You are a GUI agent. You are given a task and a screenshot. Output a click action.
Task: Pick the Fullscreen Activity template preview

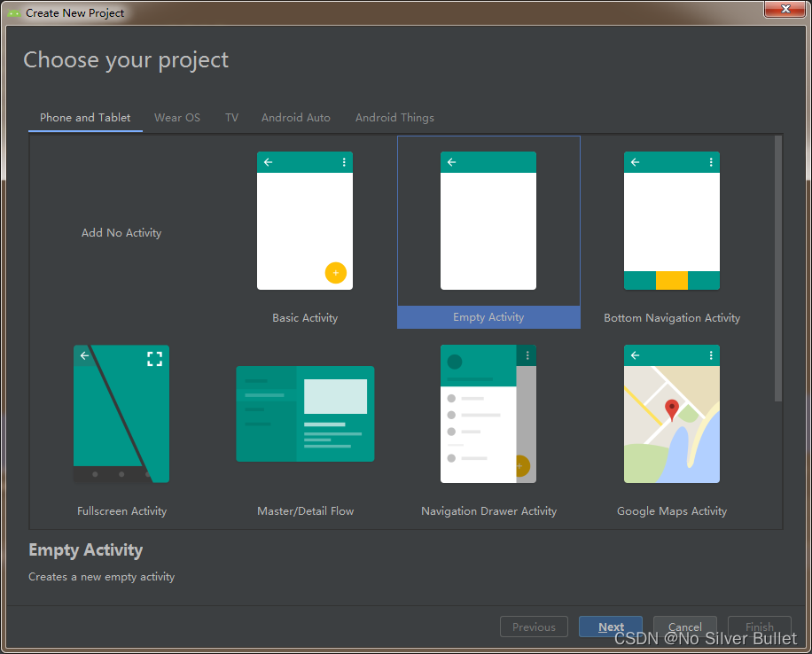121,414
